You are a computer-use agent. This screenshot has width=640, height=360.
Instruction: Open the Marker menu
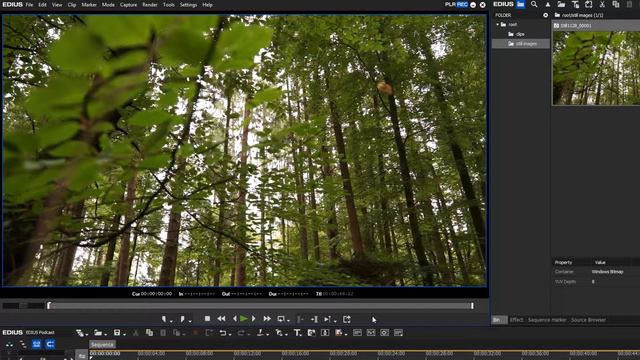89,5
